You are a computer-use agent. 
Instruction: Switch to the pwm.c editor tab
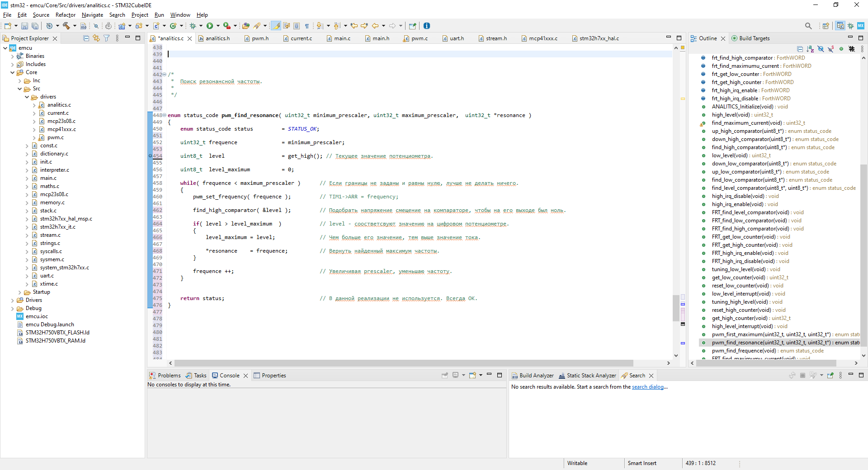tap(416, 38)
